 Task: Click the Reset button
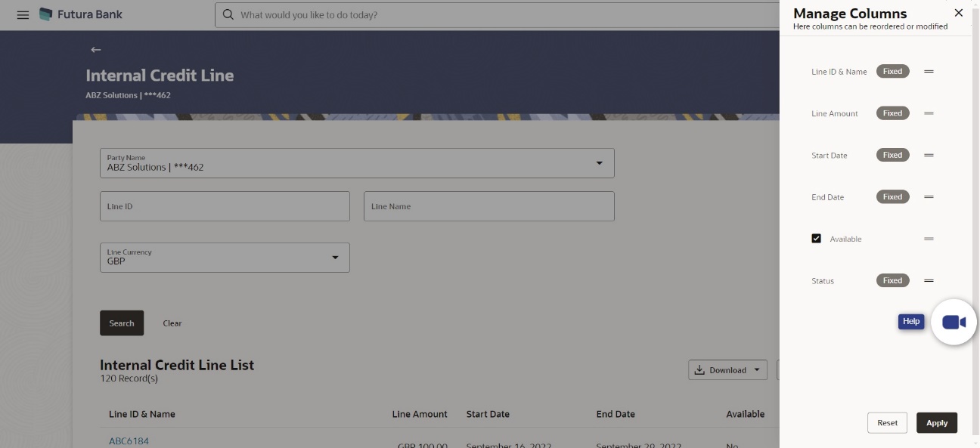click(887, 423)
